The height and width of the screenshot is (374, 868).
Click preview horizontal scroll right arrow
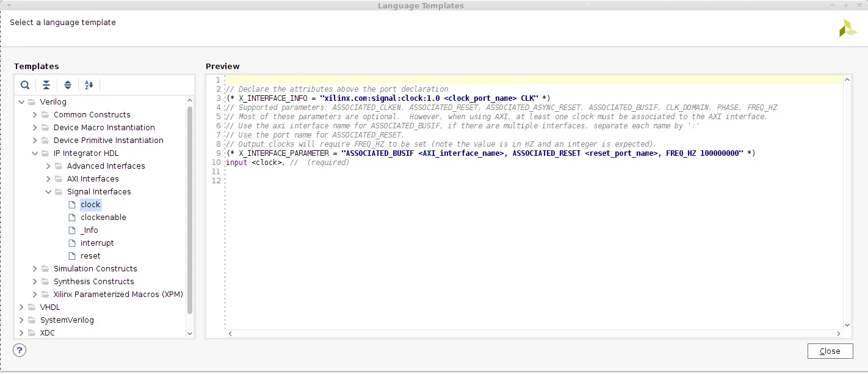[839, 334]
